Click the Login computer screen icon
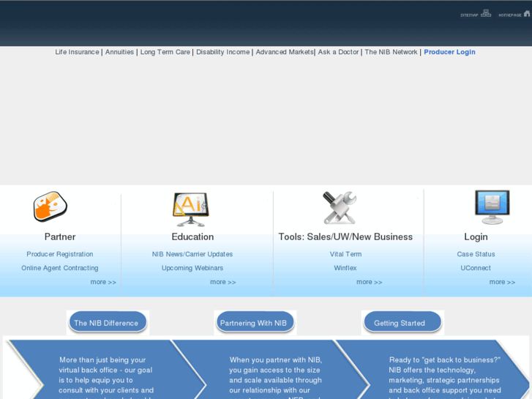Screen dimensions: 532x399 coord(492,207)
